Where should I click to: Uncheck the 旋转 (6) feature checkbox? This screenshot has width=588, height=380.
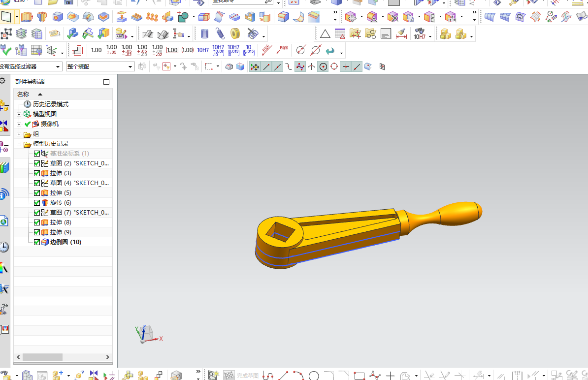tap(37, 203)
